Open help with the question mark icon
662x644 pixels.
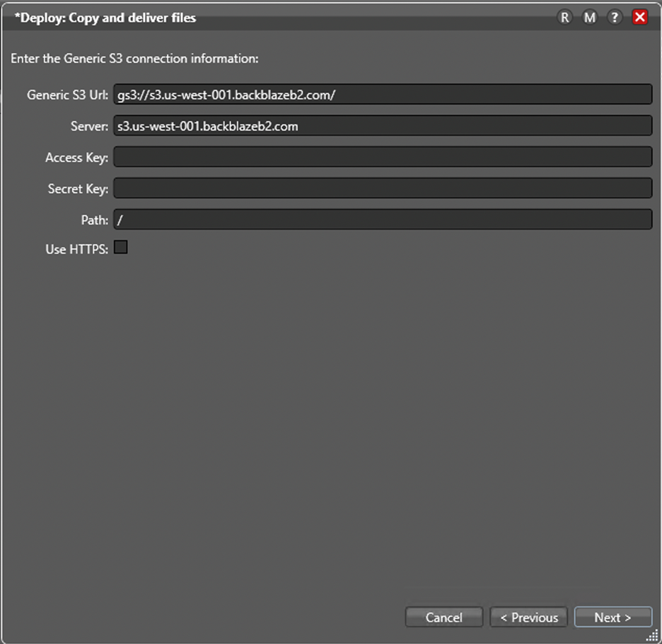[615, 18]
